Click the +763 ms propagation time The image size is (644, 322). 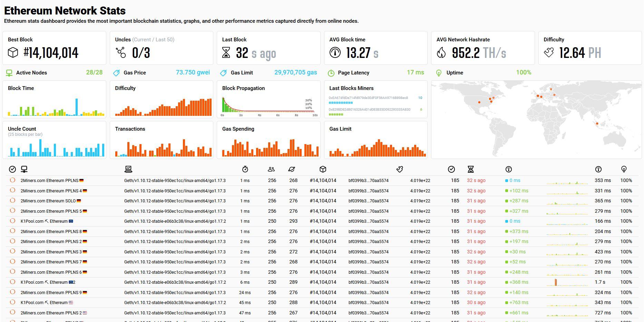point(519,302)
